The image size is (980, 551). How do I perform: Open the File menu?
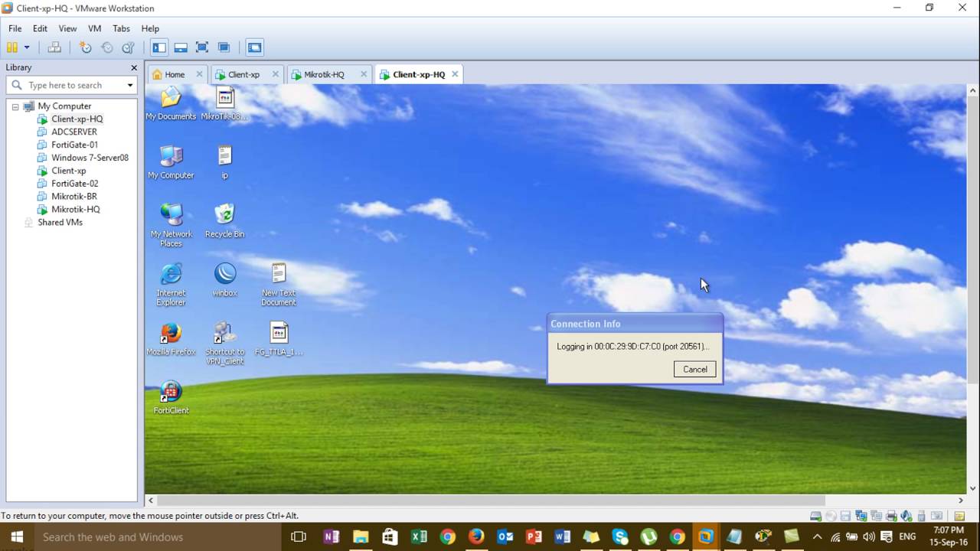[15, 28]
